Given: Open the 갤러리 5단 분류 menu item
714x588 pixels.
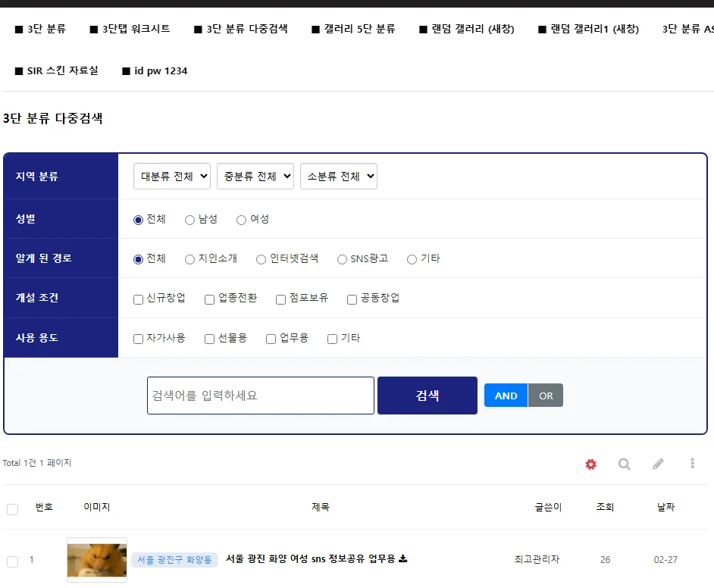Looking at the screenshot, I should pyautogui.click(x=354, y=29).
